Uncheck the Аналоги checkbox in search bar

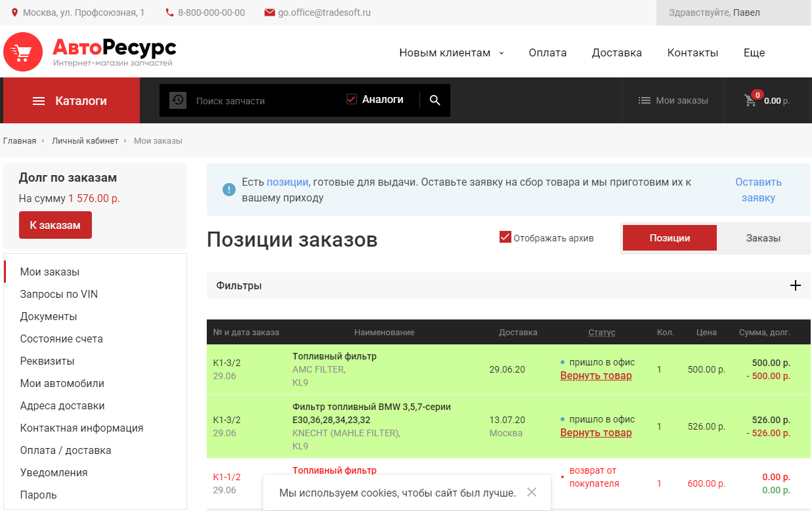pos(351,99)
